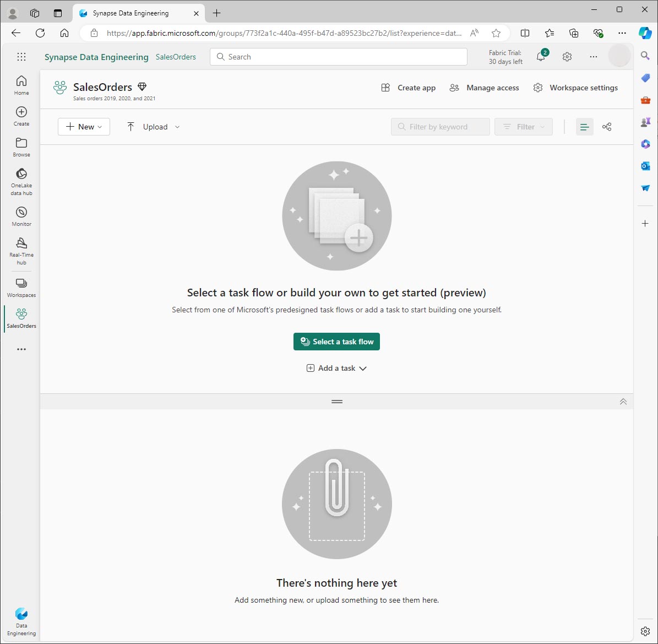This screenshot has width=658, height=644.
Task: Click the Filter by keyword field
Action: [440, 127]
